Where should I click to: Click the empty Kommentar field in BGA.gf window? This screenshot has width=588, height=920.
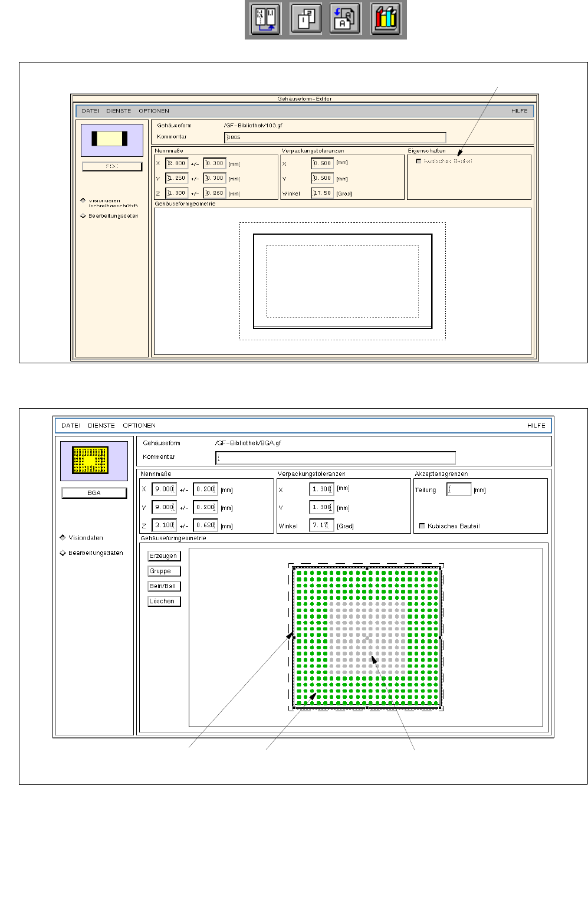pyautogui.click(x=336, y=458)
